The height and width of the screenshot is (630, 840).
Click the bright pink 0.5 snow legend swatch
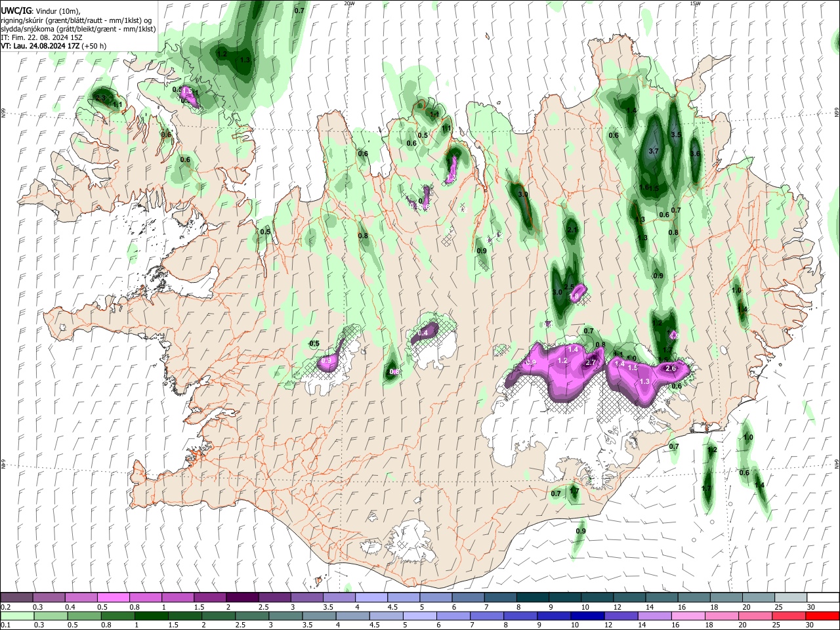[113, 598]
